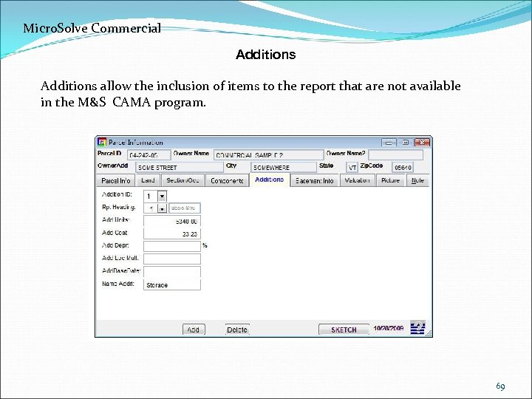Click the Add Loc Mult field

(x=172, y=259)
